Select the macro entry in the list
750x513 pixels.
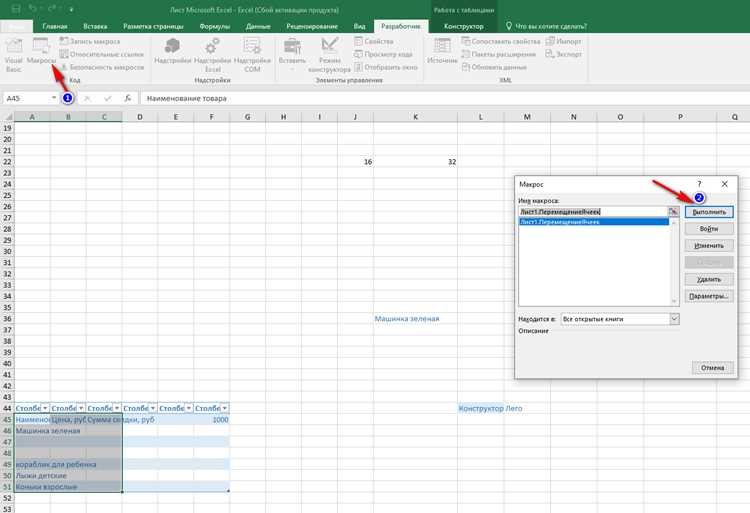point(594,222)
